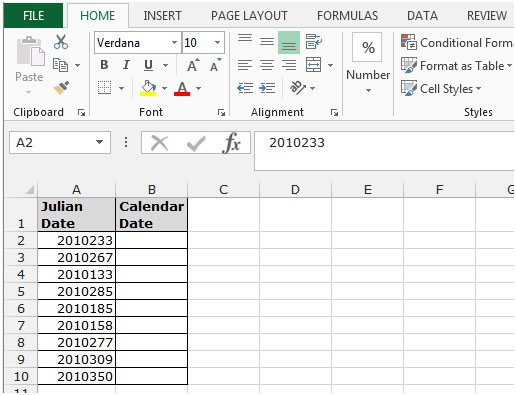
Task: Open the Verdana font name dropdown
Action: [x=174, y=43]
